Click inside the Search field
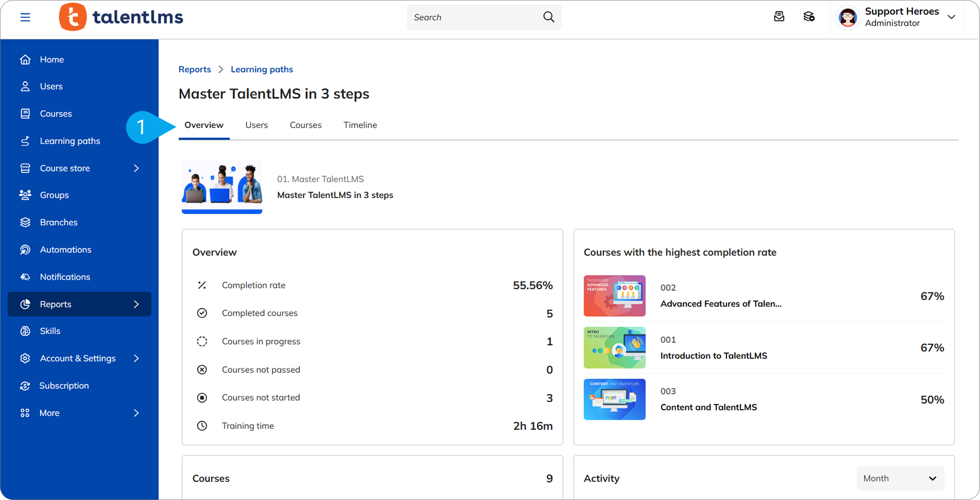 click(x=473, y=17)
